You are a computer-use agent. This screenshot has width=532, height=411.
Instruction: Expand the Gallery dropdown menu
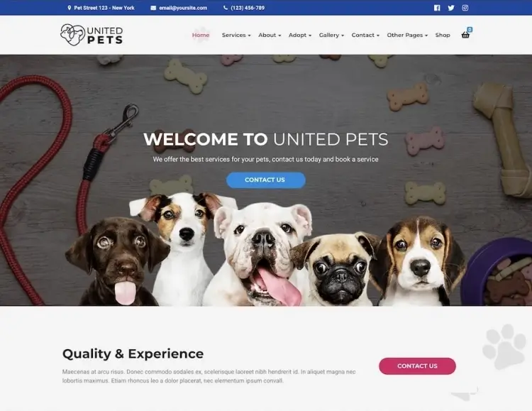coord(331,35)
